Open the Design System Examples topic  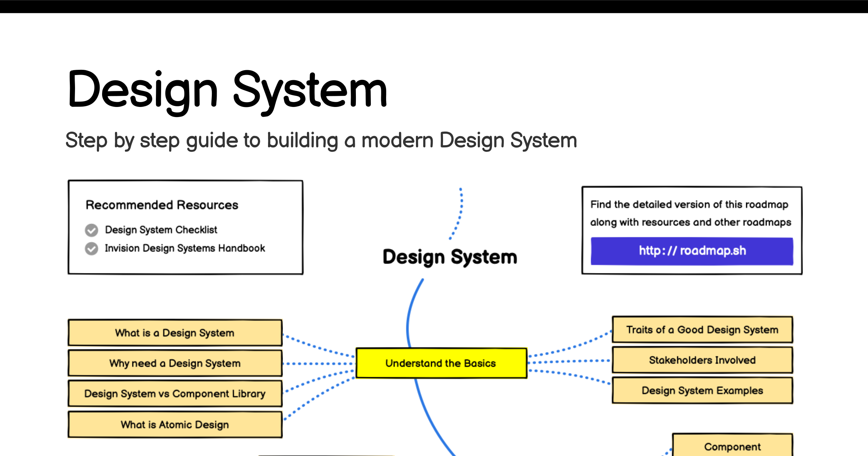702,390
